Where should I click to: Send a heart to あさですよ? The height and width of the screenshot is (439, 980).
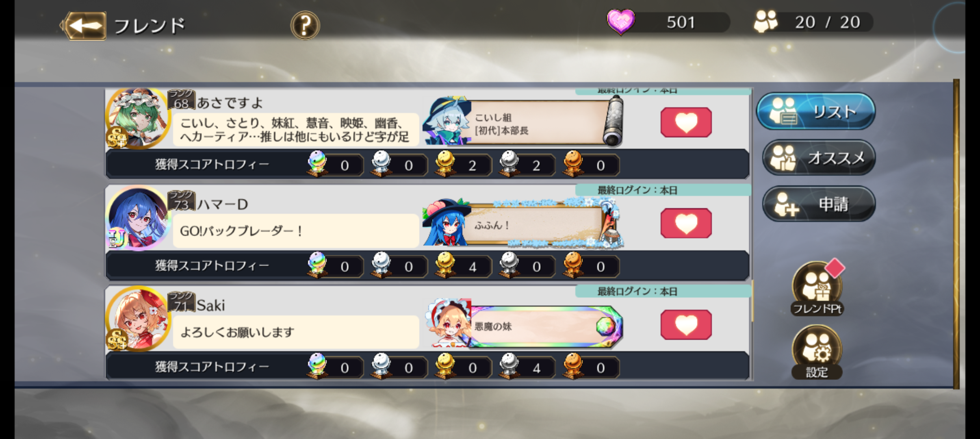[686, 122]
